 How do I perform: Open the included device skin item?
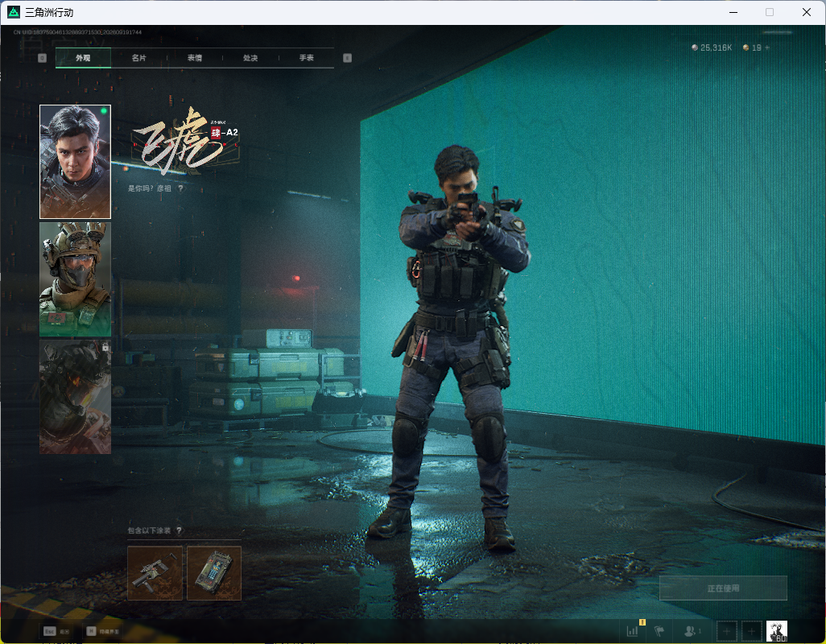[214, 573]
